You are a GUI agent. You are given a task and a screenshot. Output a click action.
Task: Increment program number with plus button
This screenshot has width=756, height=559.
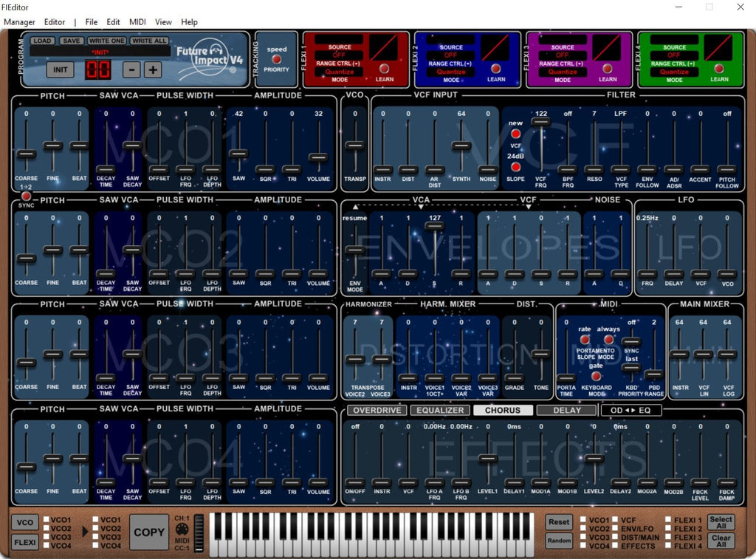click(153, 70)
